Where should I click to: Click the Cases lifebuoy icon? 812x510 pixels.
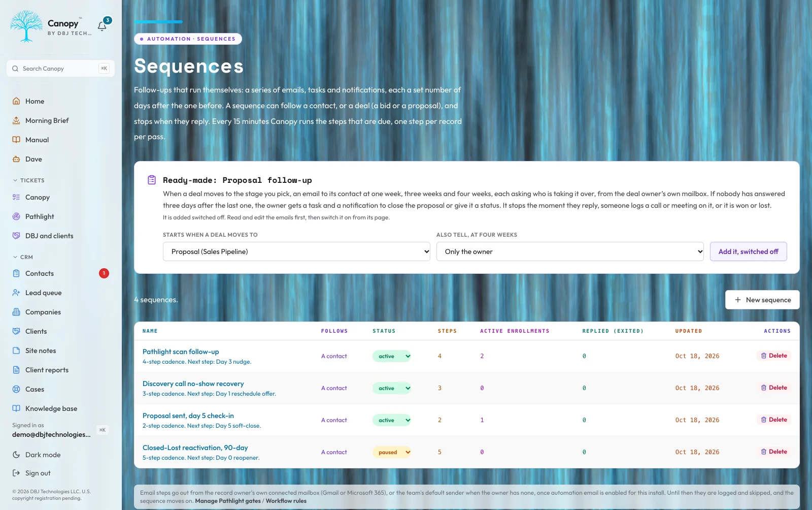click(x=16, y=389)
